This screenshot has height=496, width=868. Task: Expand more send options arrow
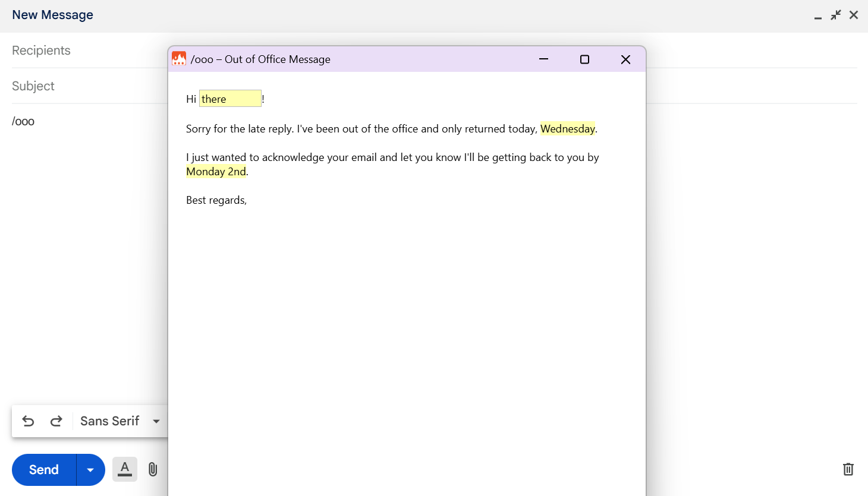coord(90,470)
